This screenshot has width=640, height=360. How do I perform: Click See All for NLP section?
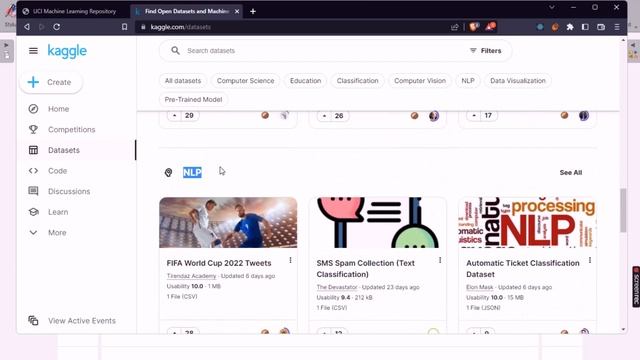tap(571, 173)
